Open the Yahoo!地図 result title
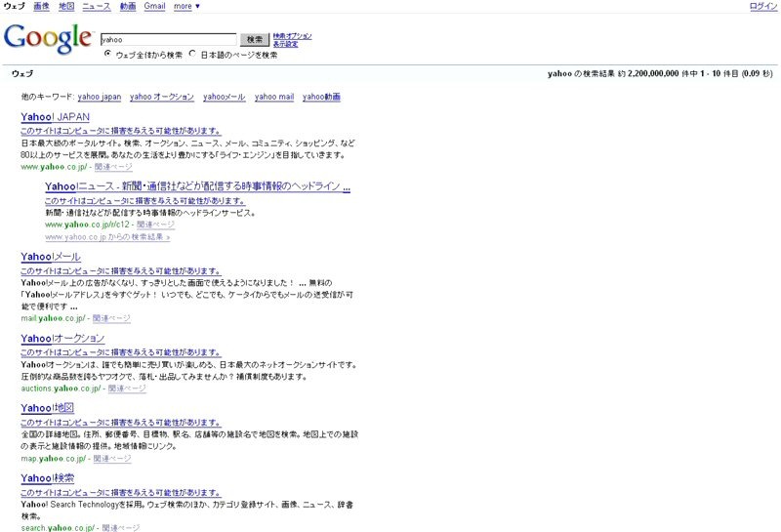781x532 pixels. (47, 408)
